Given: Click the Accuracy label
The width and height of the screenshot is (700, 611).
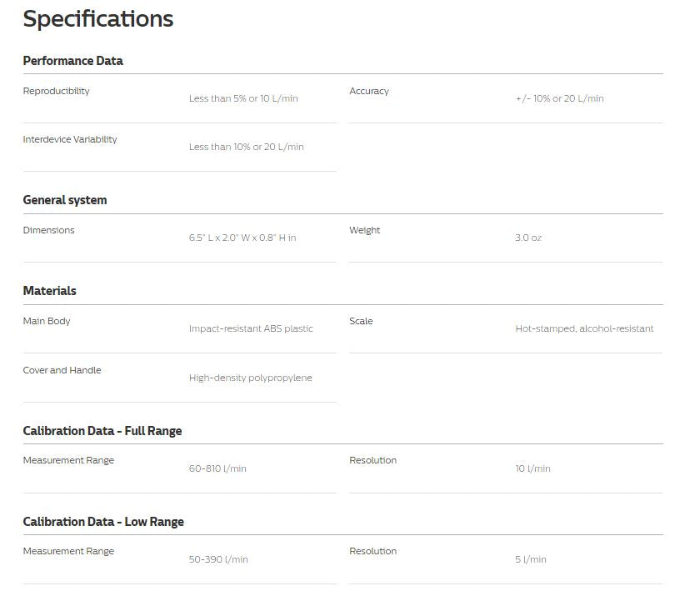Looking at the screenshot, I should pyautogui.click(x=369, y=91).
